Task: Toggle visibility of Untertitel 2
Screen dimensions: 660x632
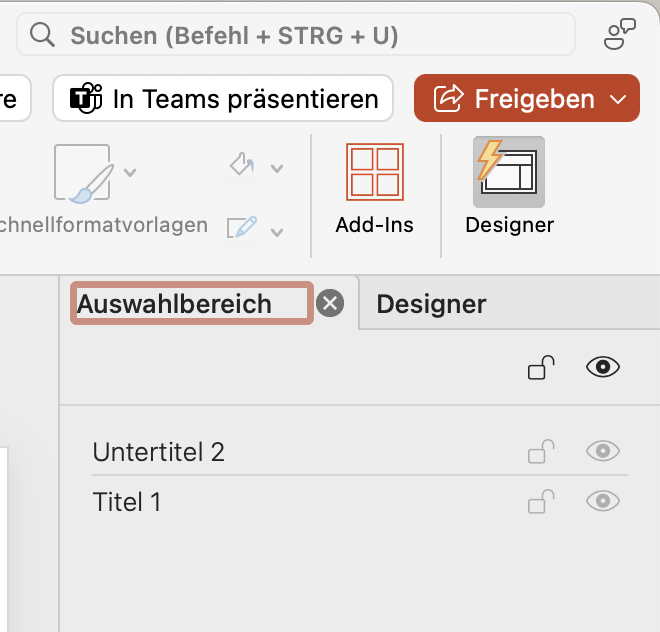Action: click(x=603, y=451)
